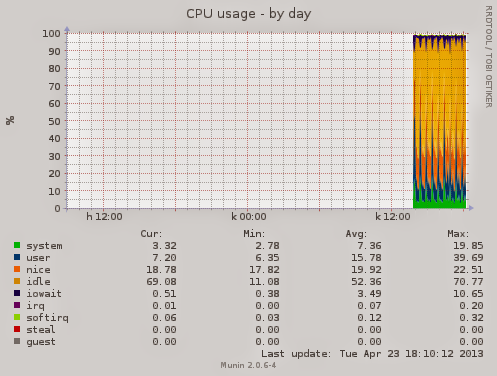Click the amber idle legend swatch
This screenshot has height=376, width=497.
pyautogui.click(x=17, y=281)
